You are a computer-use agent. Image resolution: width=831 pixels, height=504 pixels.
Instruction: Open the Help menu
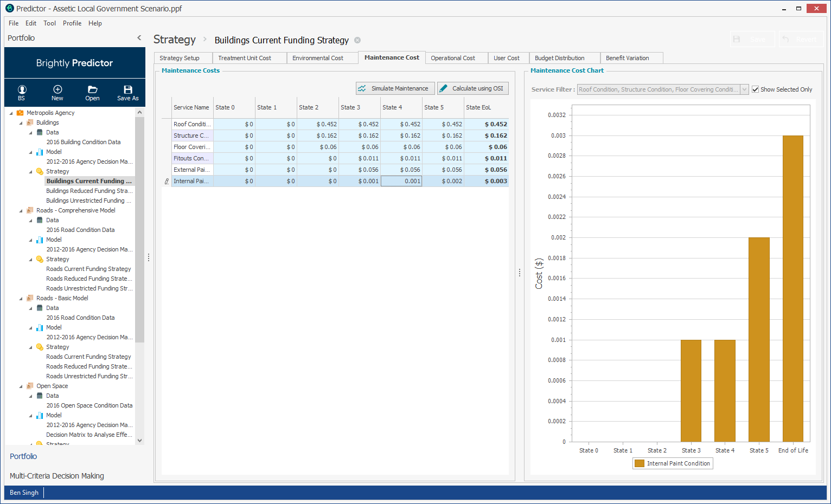(95, 23)
